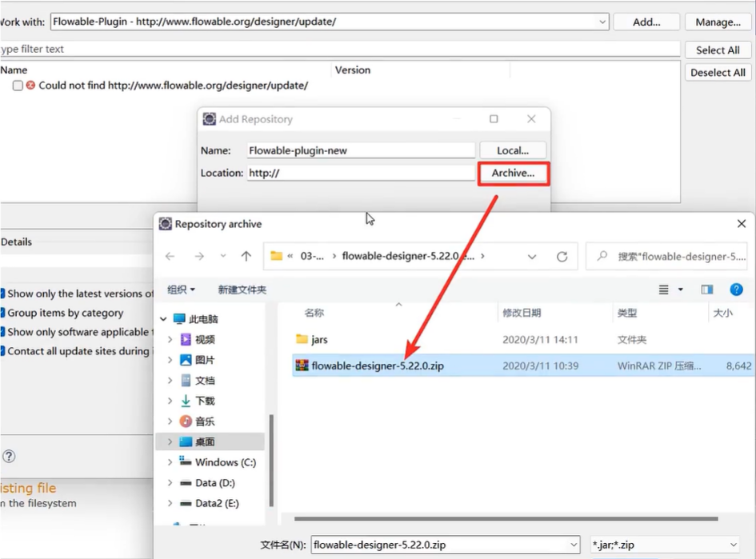Click the Select All button

point(718,50)
